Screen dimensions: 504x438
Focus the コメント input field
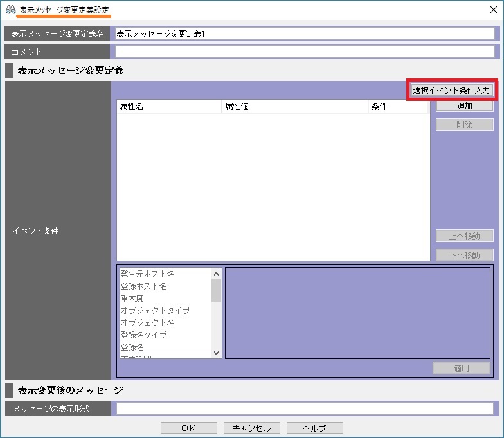[305, 51]
